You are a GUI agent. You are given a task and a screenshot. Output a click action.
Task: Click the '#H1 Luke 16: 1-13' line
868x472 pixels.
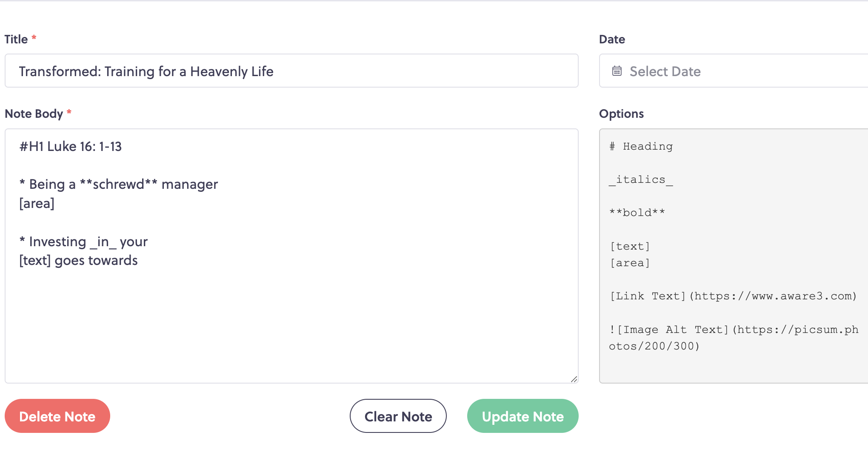71,147
